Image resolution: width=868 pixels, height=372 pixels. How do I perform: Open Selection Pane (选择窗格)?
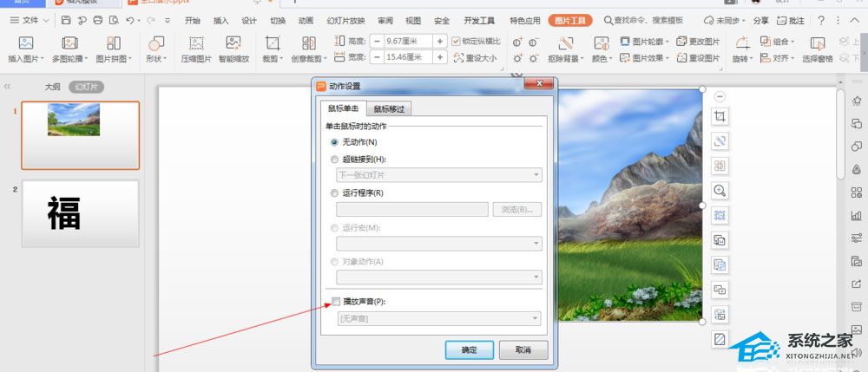818,49
